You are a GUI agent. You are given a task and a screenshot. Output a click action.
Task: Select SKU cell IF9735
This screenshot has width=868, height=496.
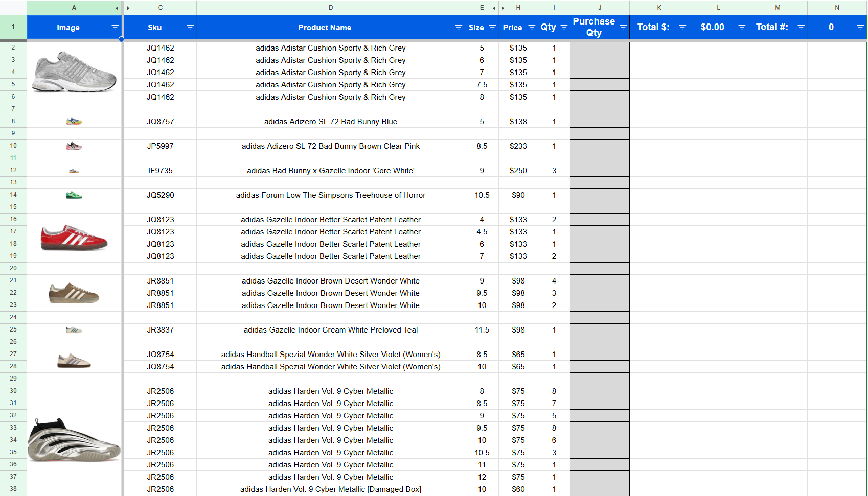pos(160,171)
